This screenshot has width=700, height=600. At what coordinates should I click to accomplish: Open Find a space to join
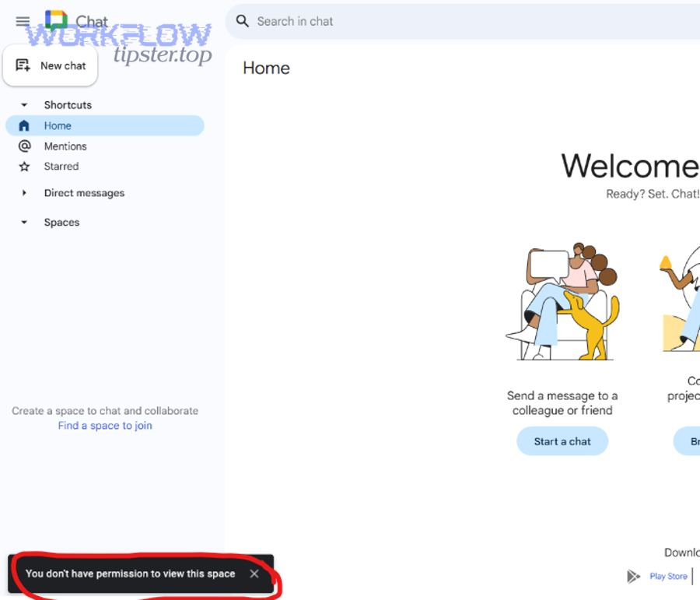105,426
